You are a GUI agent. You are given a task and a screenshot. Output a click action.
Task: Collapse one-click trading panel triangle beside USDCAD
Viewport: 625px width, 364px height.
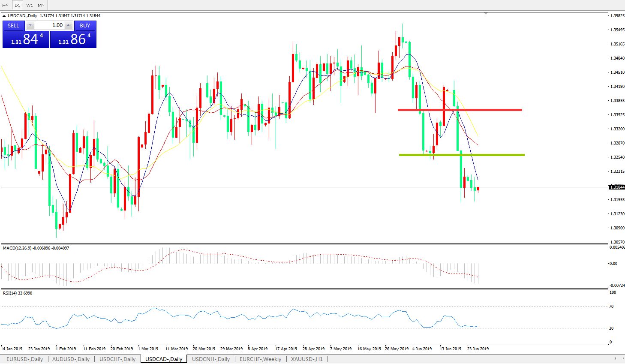point(4,16)
